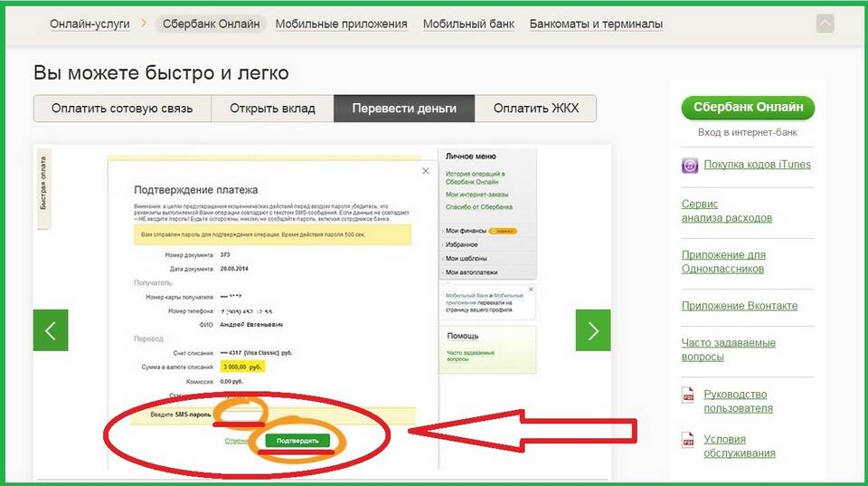Open the Покупка кодов iTunes link

757,165
